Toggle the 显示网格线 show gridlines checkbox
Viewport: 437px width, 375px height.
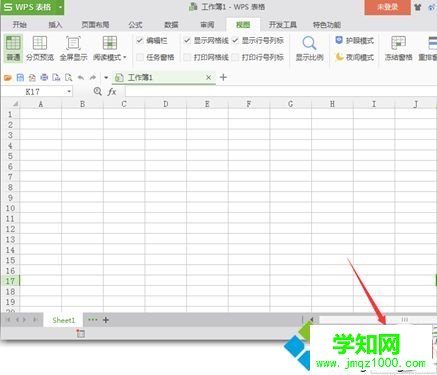tap(187, 40)
